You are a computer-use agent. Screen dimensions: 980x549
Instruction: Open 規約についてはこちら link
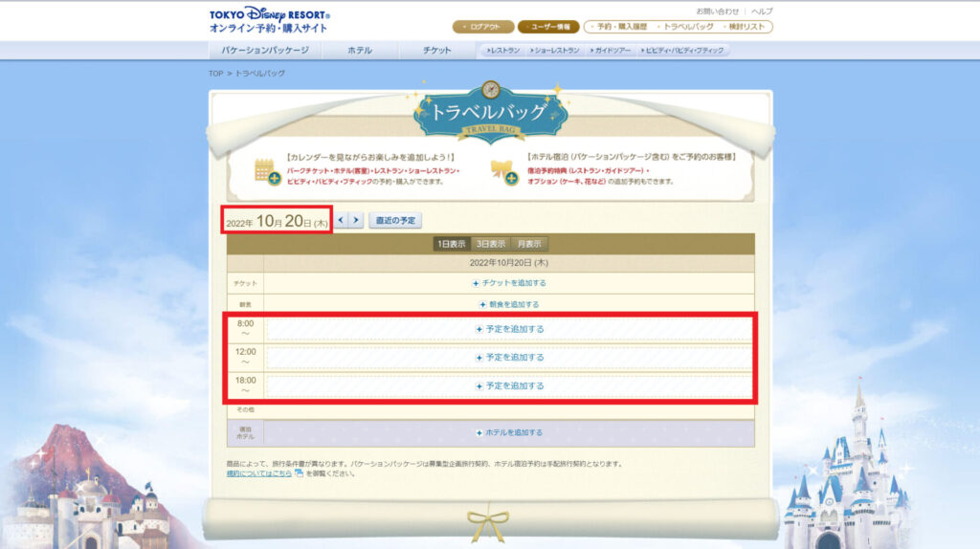click(258, 473)
